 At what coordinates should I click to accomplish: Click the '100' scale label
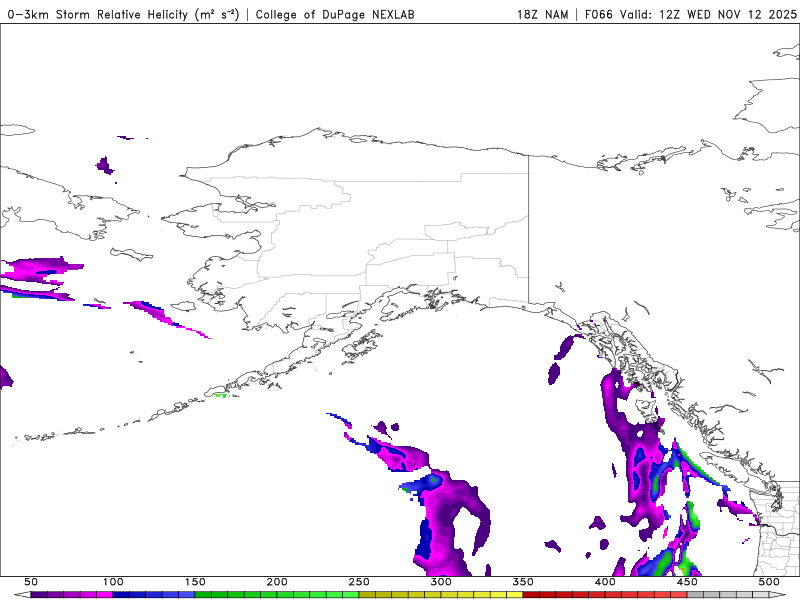113,582
